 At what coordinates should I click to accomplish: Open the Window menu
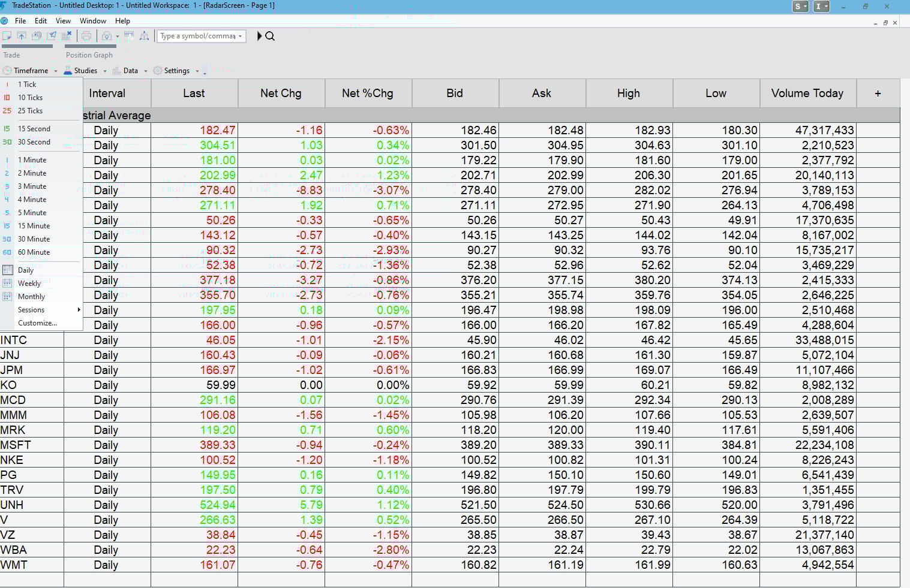point(93,21)
